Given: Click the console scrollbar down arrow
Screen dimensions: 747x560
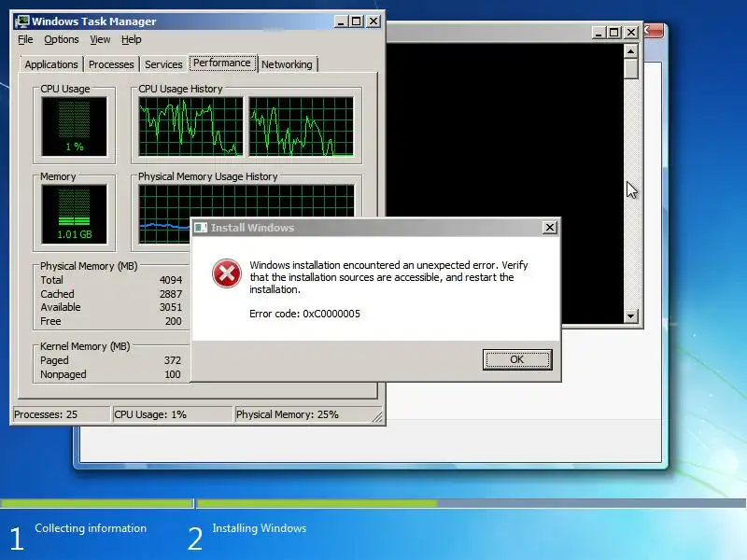Looking at the screenshot, I should (631, 315).
